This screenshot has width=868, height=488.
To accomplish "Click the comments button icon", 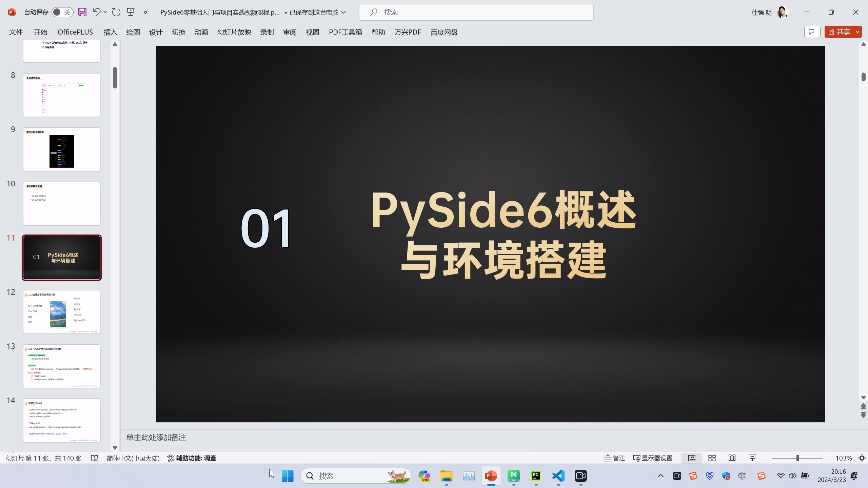I will pyautogui.click(x=812, y=32).
